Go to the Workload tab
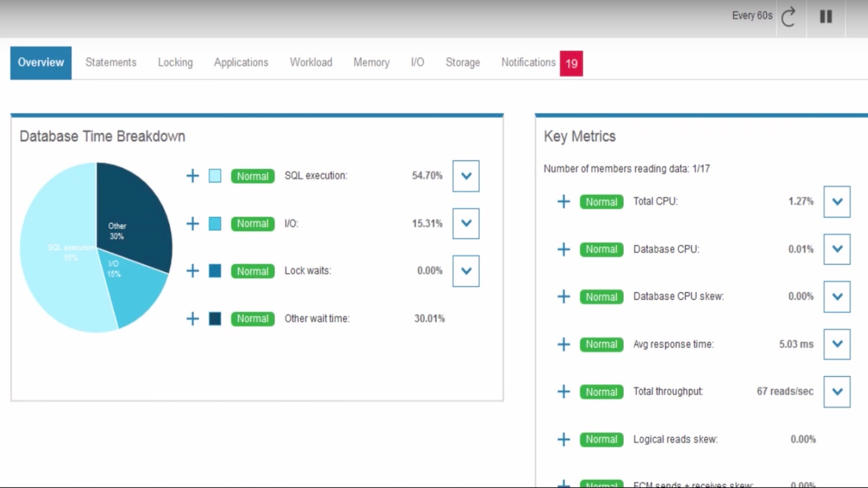Viewport: 868px width, 488px height. [311, 62]
